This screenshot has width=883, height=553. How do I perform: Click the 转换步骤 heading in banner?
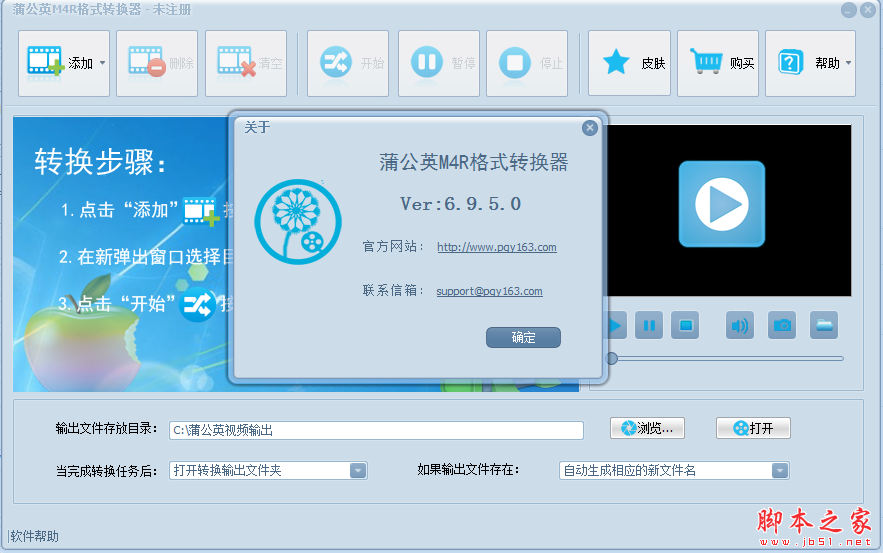100,162
